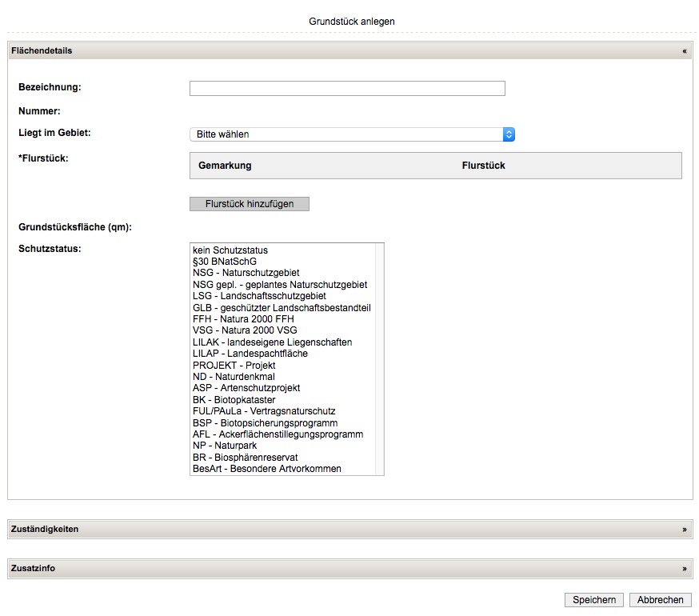Screen dimensions: 699x616
Task: Click the Zusatzinfo section header
Action: [x=34, y=569]
